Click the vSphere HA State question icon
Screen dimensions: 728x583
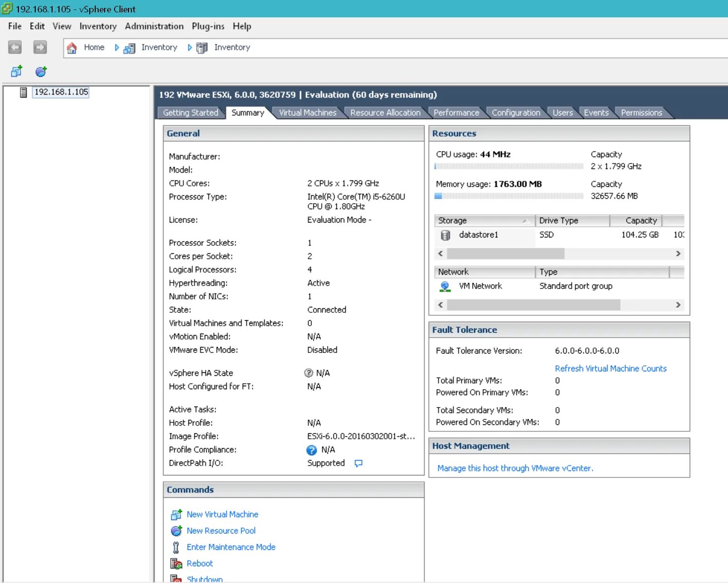(x=308, y=373)
